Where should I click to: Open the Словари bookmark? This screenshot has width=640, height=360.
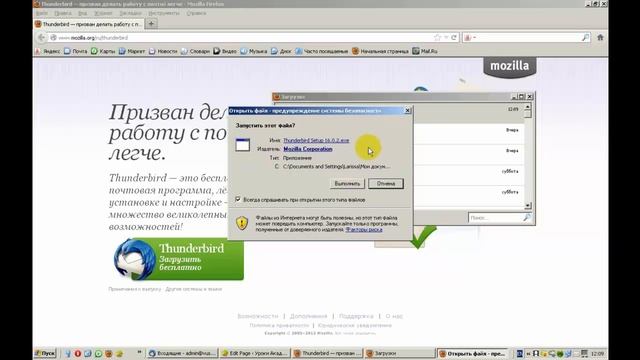(196, 51)
